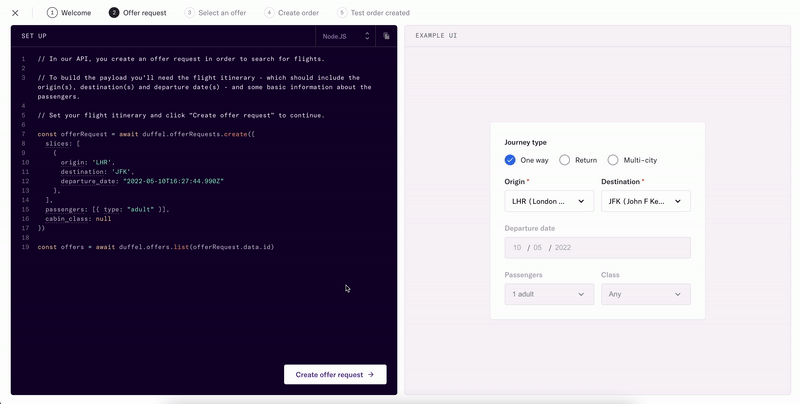Click Create offer request button
The width and height of the screenshot is (800, 404).
(335, 374)
